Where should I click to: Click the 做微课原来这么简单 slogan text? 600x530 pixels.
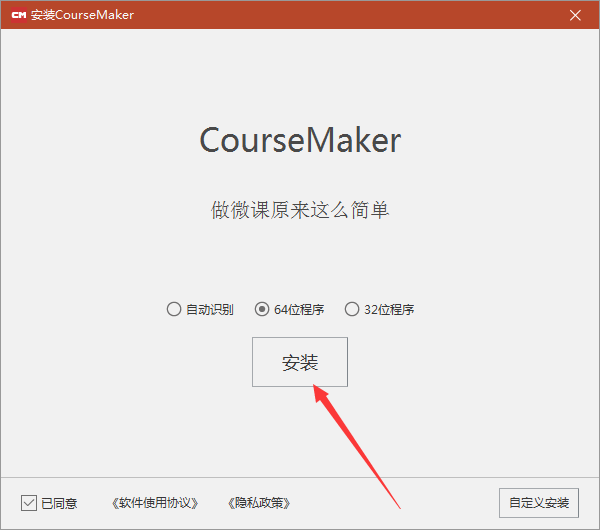pos(300,210)
